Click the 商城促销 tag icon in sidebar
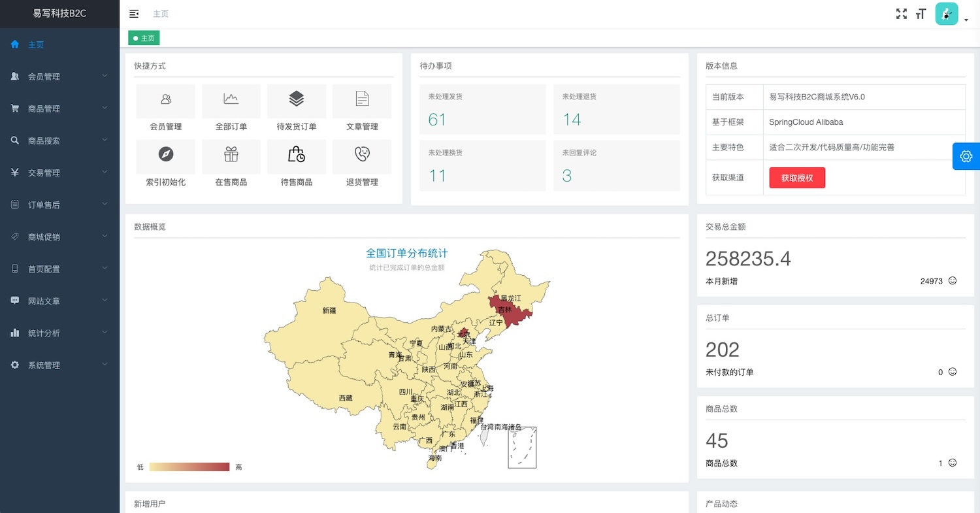 [x=15, y=237]
